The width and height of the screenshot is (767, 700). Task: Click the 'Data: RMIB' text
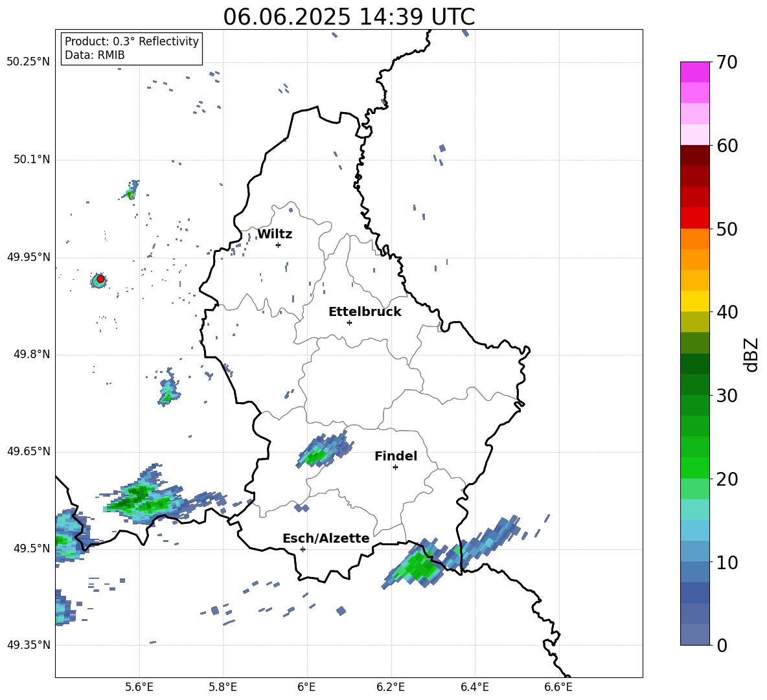click(95, 55)
